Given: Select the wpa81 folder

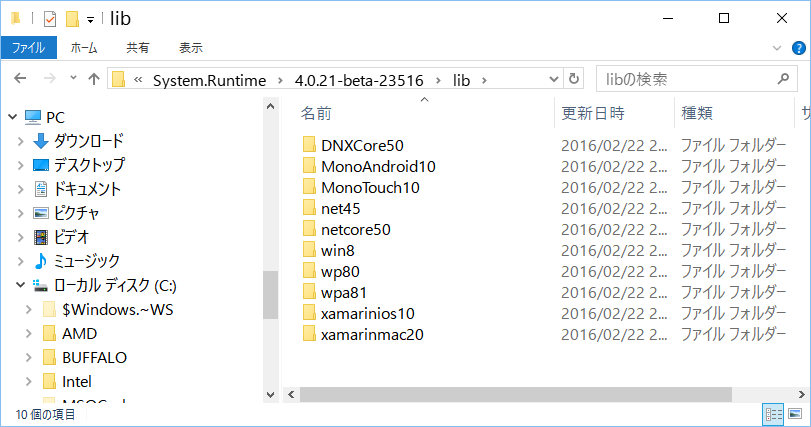Looking at the screenshot, I should (343, 293).
